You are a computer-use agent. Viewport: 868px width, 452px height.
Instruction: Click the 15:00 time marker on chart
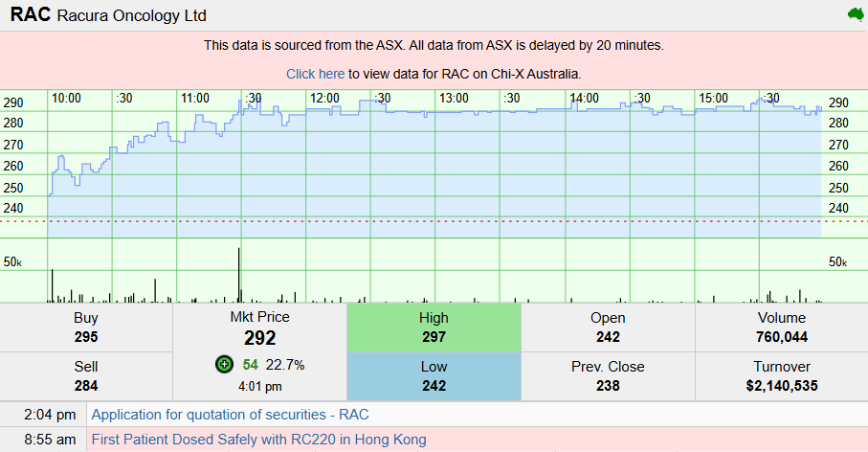[713, 98]
